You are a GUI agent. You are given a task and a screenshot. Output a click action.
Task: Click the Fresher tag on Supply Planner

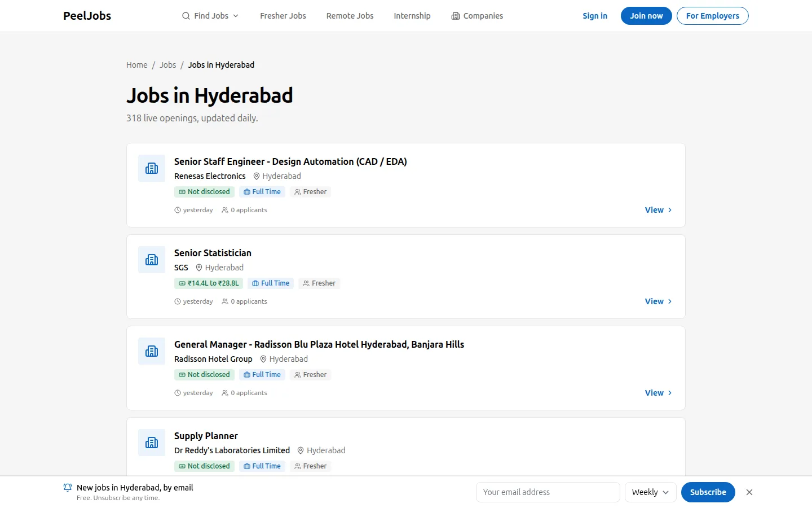pyautogui.click(x=310, y=466)
